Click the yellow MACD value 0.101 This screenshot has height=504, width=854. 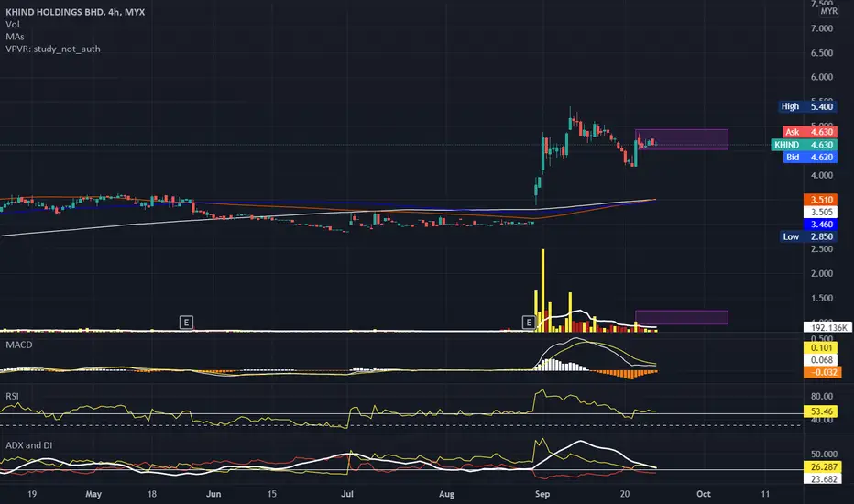point(821,347)
